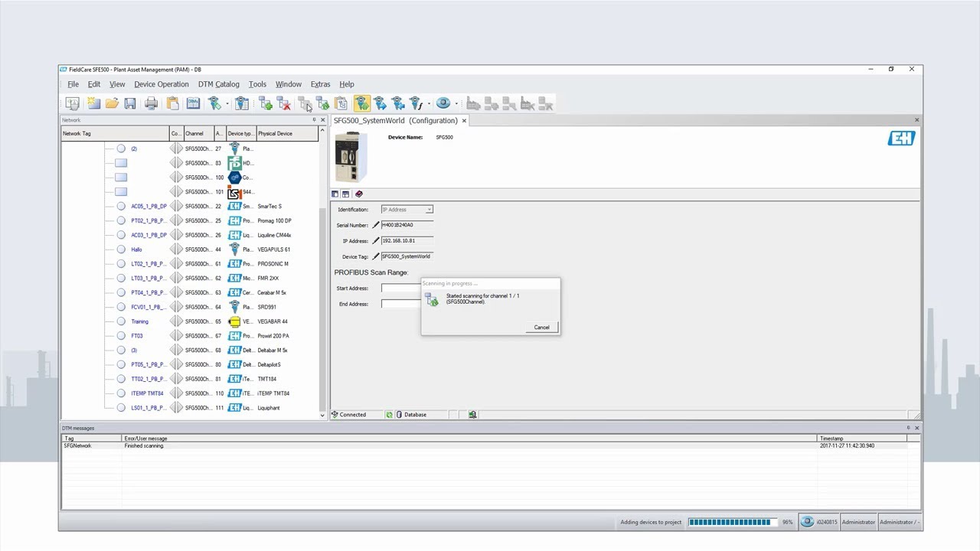Click the Channel column header
Image resolution: width=980 pixels, height=551 pixels.
click(198, 133)
